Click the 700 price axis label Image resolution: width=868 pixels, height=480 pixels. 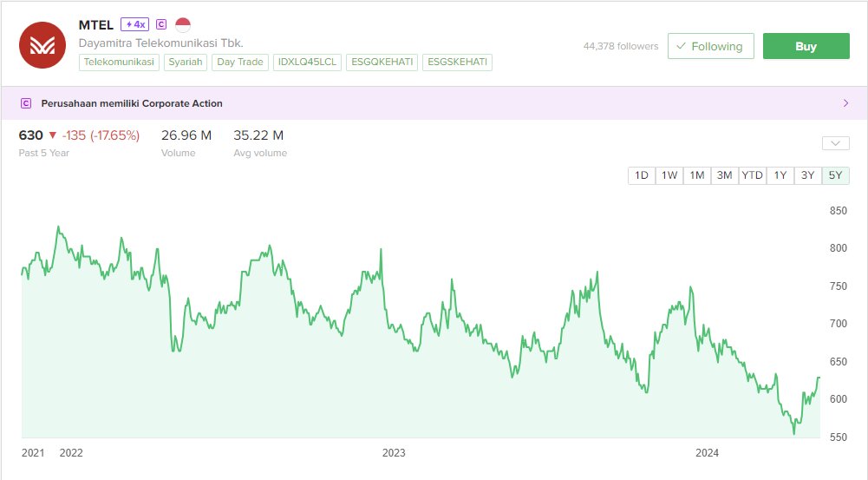tap(839, 324)
